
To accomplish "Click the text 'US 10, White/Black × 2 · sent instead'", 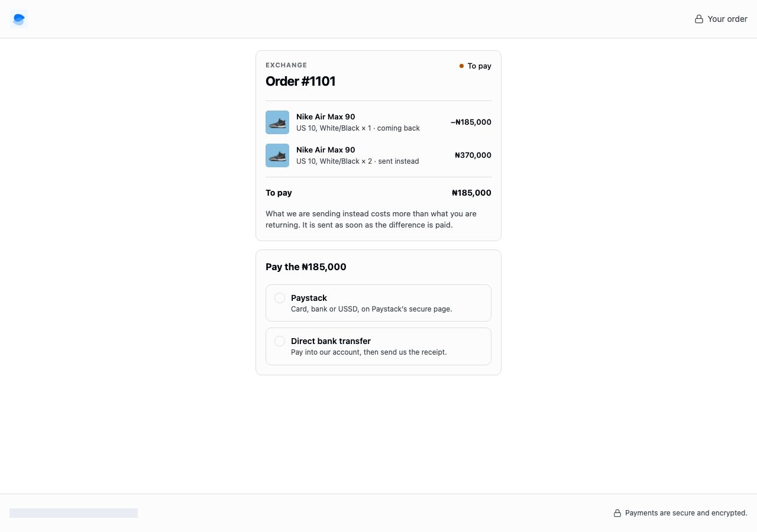I will pos(357,161).
